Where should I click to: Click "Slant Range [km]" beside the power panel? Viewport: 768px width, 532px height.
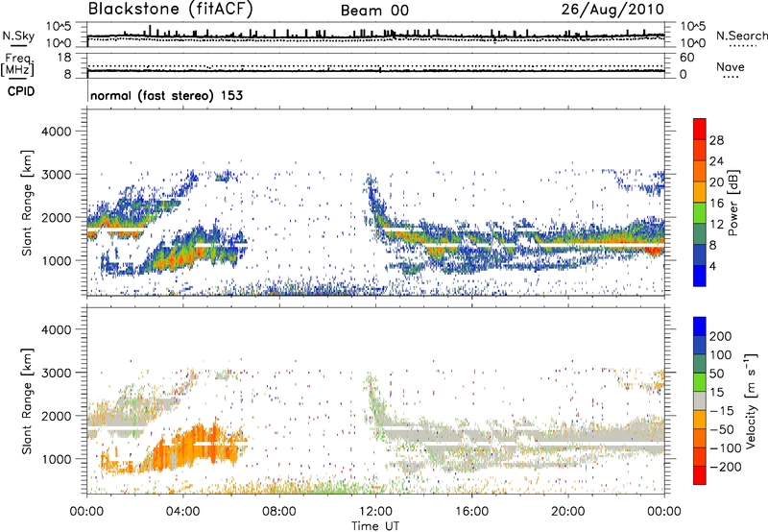coord(27,203)
